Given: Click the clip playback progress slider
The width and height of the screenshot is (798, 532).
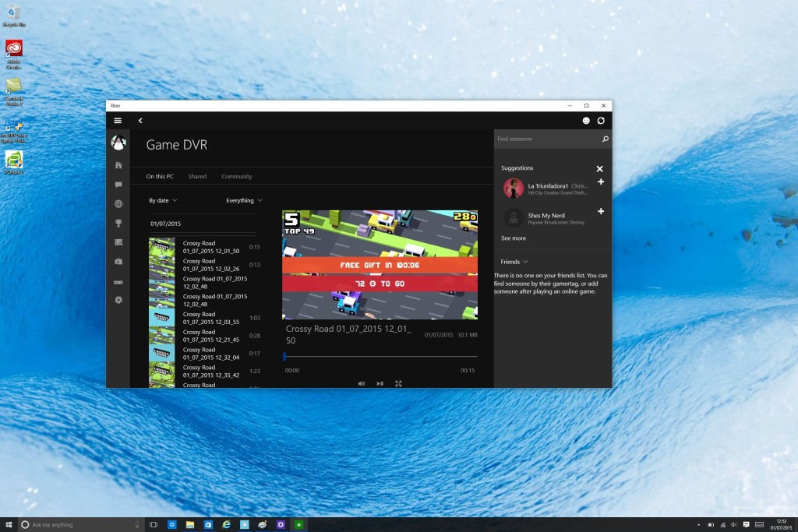Looking at the screenshot, I should [380, 357].
